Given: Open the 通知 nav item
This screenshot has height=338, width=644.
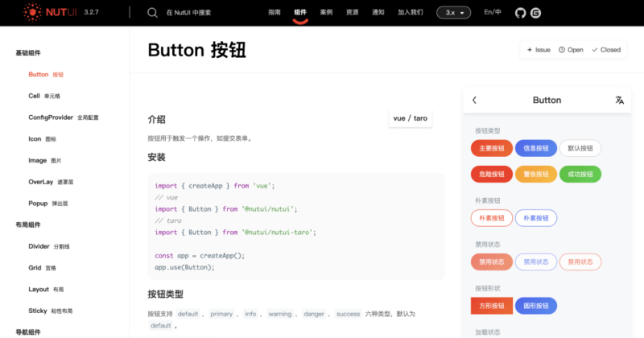Looking at the screenshot, I should [378, 12].
